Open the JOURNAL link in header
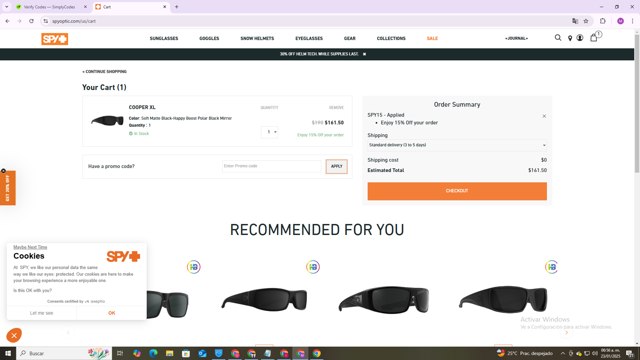640x360 pixels. click(x=516, y=38)
